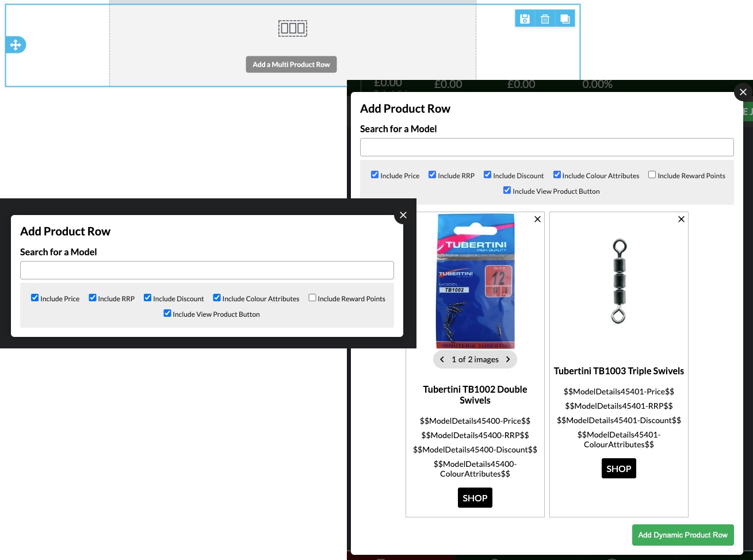Click $$ModelDetails45400-ColourAttributes$$ placeholder text

point(475,469)
